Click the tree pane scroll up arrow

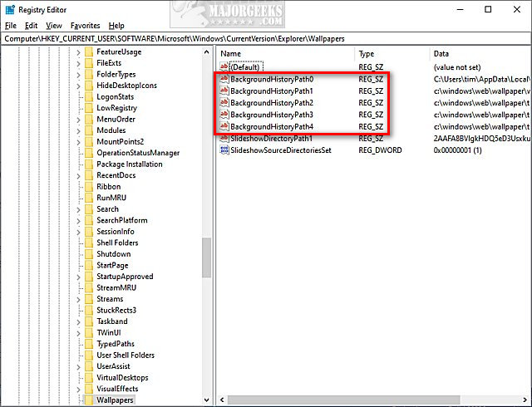pyautogui.click(x=207, y=51)
